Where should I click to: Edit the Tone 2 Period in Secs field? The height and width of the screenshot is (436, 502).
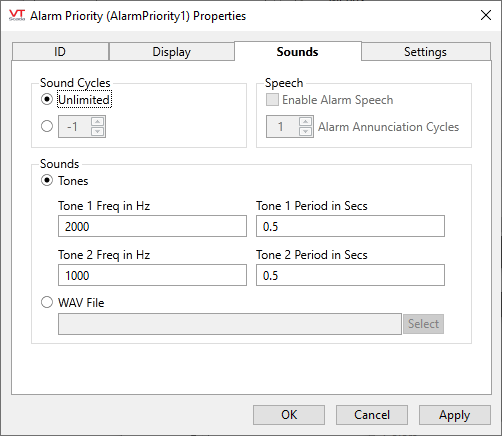click(x=350, y=275)
